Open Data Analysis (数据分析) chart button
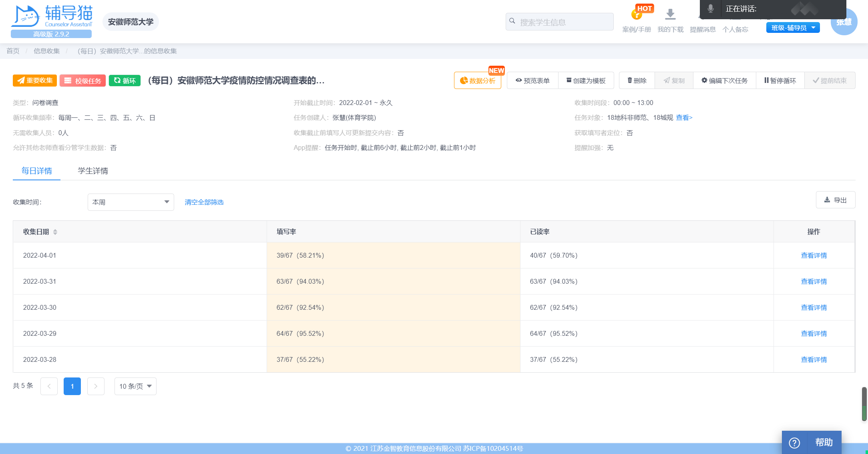 pos(478,81)
